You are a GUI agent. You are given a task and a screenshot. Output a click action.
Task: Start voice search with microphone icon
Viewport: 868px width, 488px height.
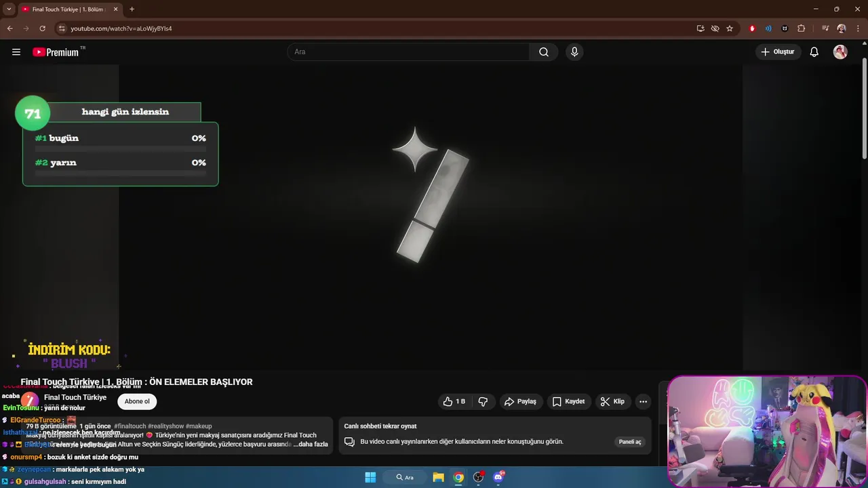[574, 52]
